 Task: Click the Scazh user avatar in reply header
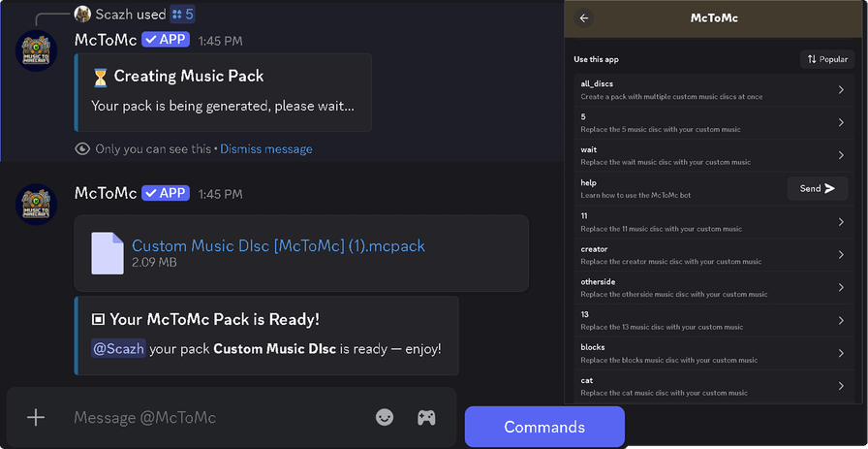click(83, 14)
